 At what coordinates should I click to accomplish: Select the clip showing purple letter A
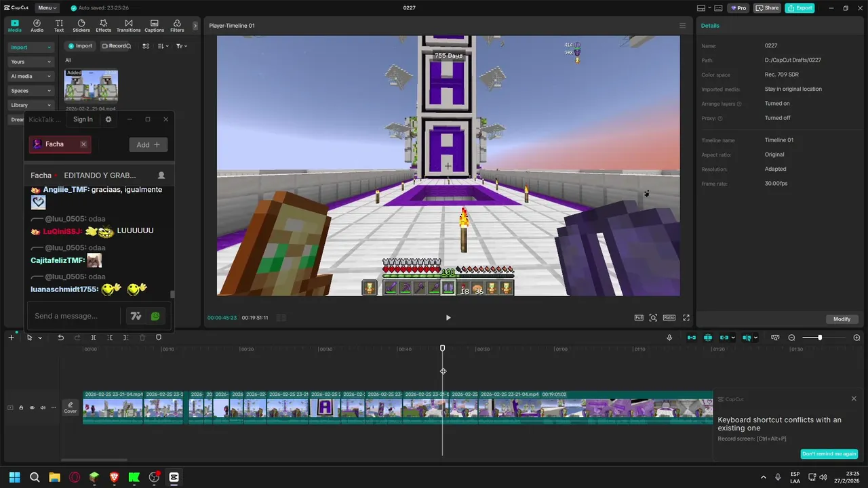pyautogui.click(x=325, y=407)
